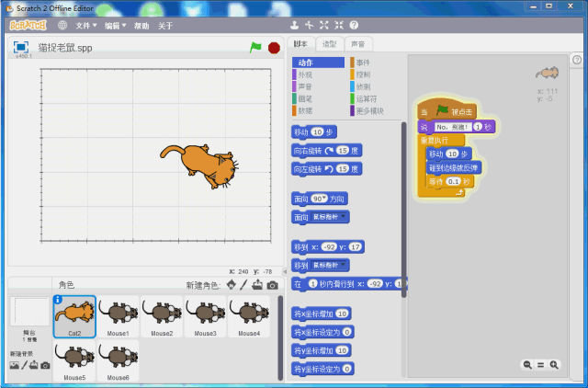Image resolution: width=588 pixels, height=388 pixels.
Task: Select the Mouse3 sprite thumbnail
Action: 206,316
